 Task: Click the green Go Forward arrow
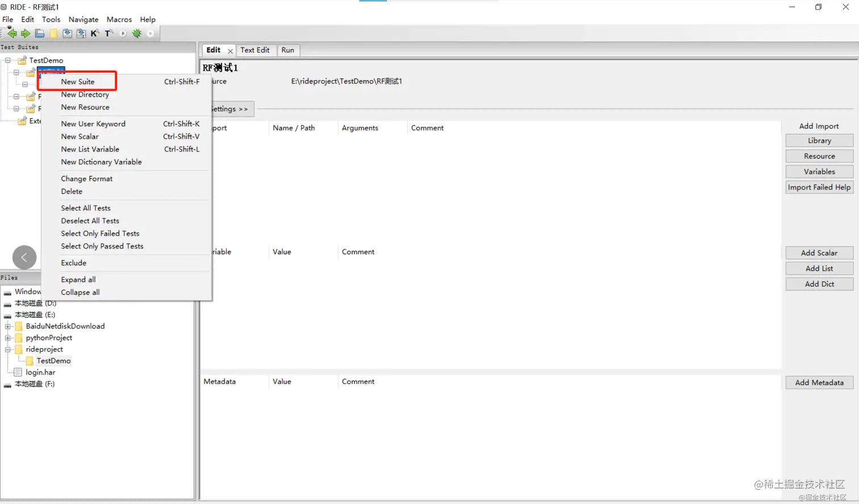coord(26,34)
